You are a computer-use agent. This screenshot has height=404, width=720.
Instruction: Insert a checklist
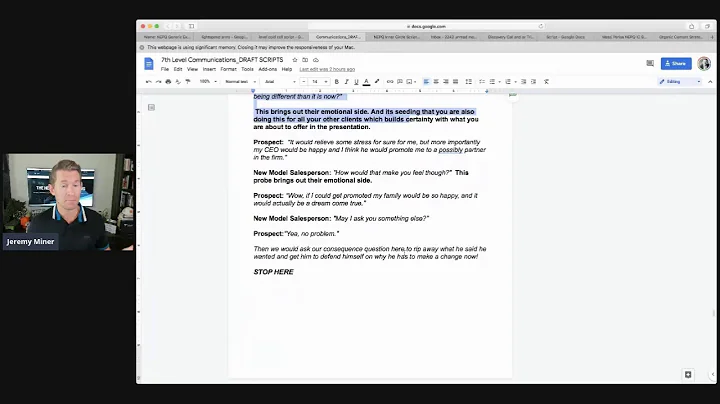[482, 82]
